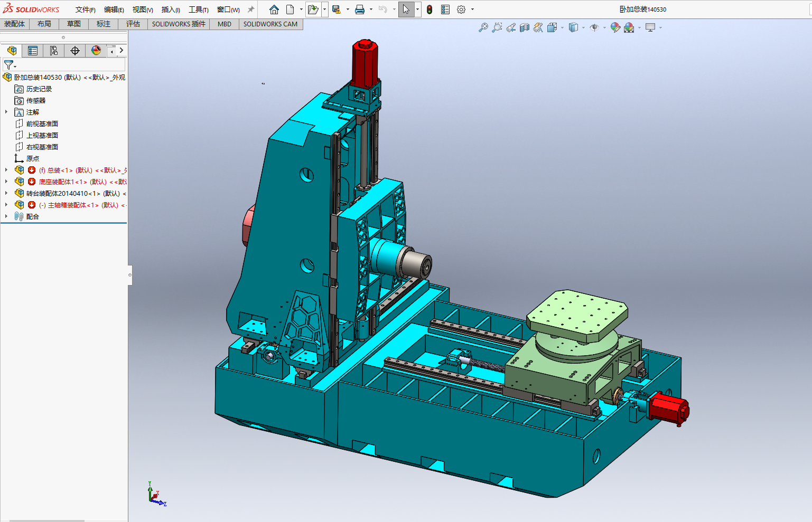This screenshot has height=522, width=812.
Task: Click the Previous View icon
Action: tap(511, 27)
